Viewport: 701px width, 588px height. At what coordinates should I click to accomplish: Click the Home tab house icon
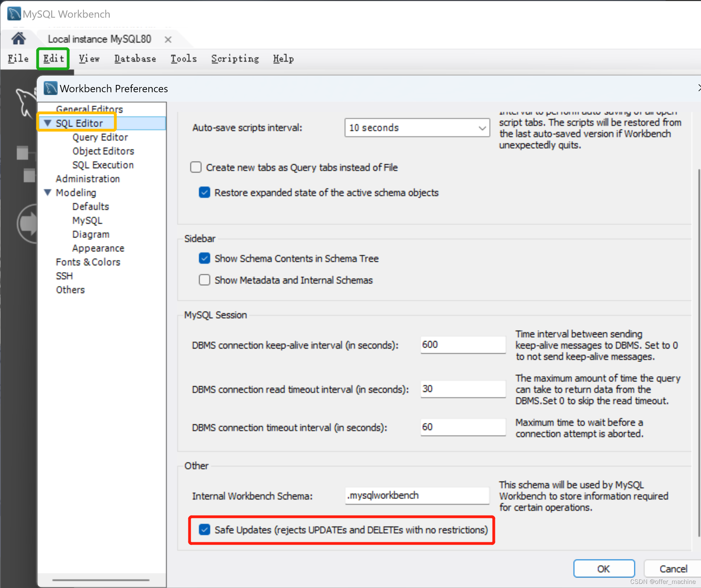pyautogui.click(x=18, y=38)
